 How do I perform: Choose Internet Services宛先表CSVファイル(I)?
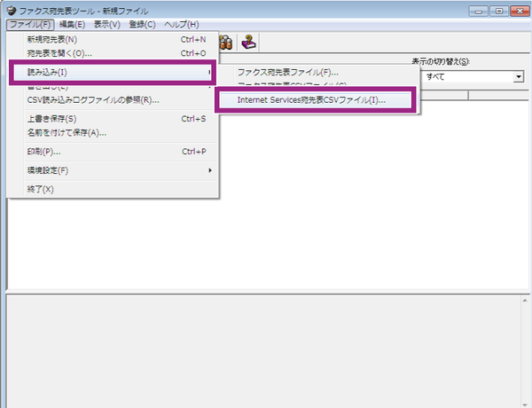(311, 100)
